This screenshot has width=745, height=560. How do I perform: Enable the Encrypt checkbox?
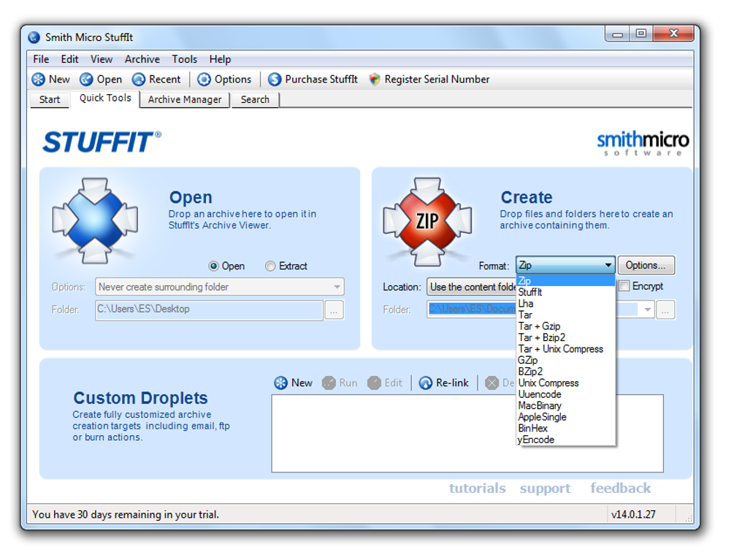pos(624,286)
